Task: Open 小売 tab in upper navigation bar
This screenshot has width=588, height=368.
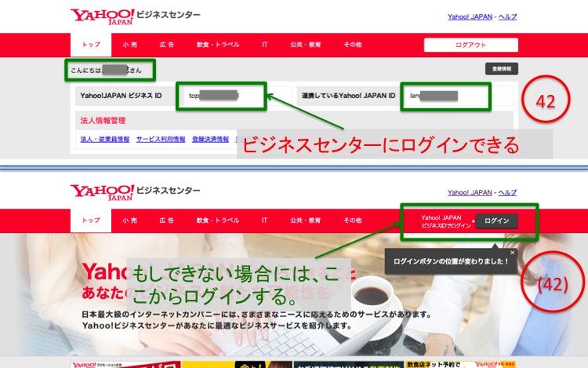Action: pos(129,45)
